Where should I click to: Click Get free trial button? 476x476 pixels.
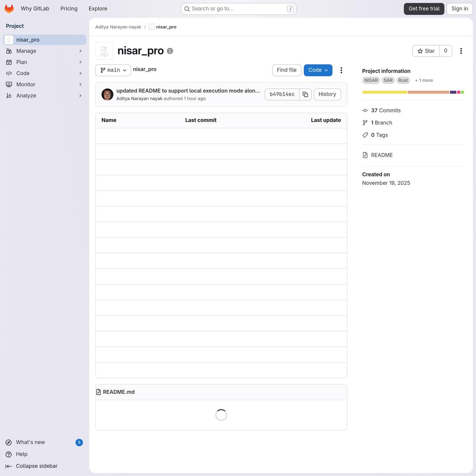tap(424, 9)
